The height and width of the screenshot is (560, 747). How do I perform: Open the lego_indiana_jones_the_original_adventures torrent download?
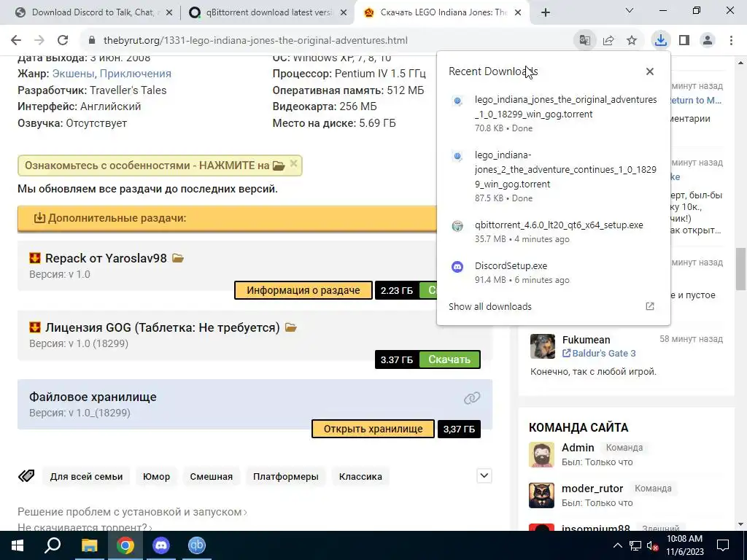tap(554, 113)
